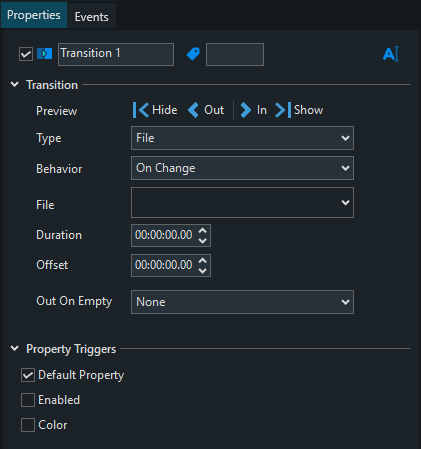The image size is (421, 449).
Task: Click the Out preview arrow
Action: [193, 110]
